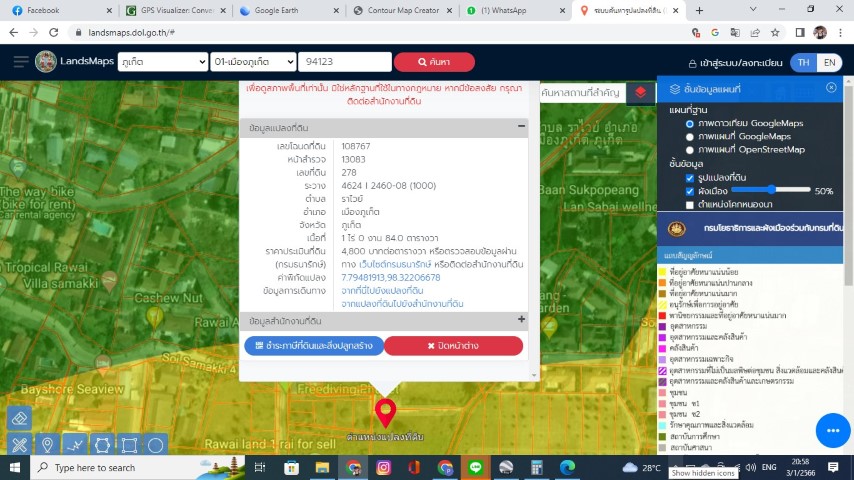Select the place marker pin tool
This screenshot has width=854, height=480.
(x=47, y=445)
